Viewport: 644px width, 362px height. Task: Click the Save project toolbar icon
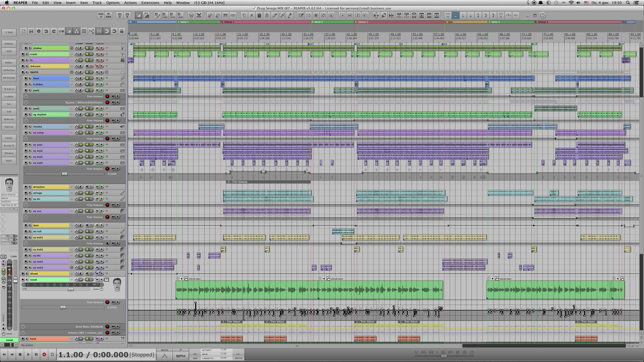tap(31, 31)
